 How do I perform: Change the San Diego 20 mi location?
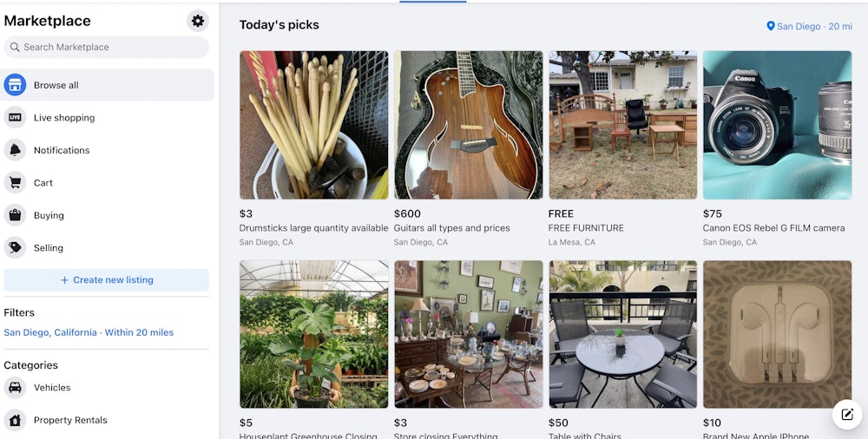pos(809,26)
